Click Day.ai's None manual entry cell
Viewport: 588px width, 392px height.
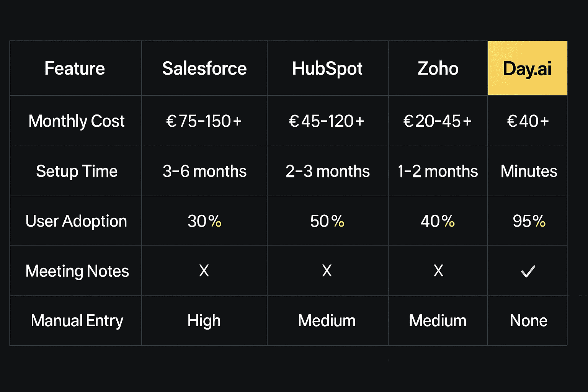[x=528, y=321]
